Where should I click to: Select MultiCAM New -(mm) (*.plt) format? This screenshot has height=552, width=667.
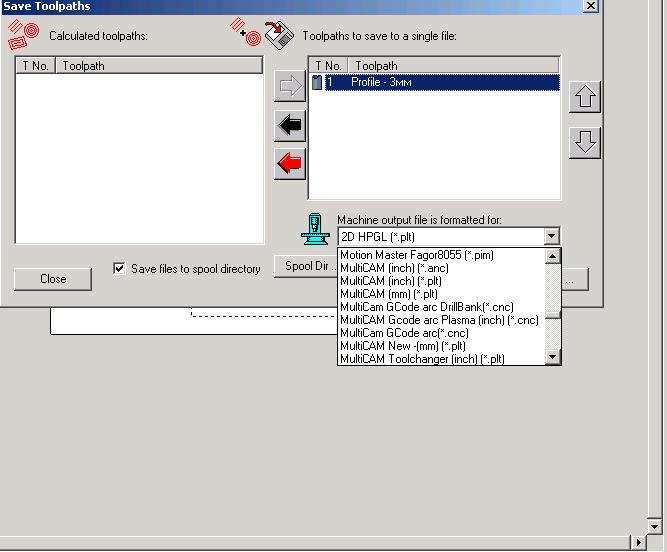tap(441, 346)
